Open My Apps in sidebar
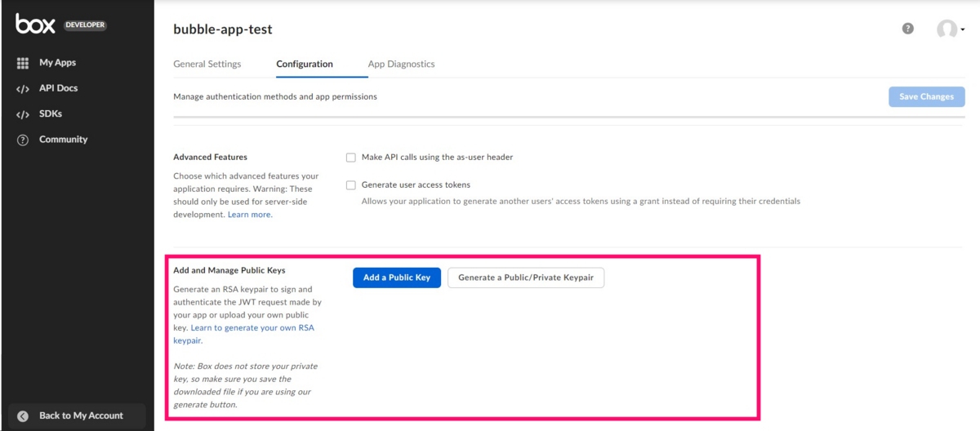The image size is (980, 431). [57, 63]
